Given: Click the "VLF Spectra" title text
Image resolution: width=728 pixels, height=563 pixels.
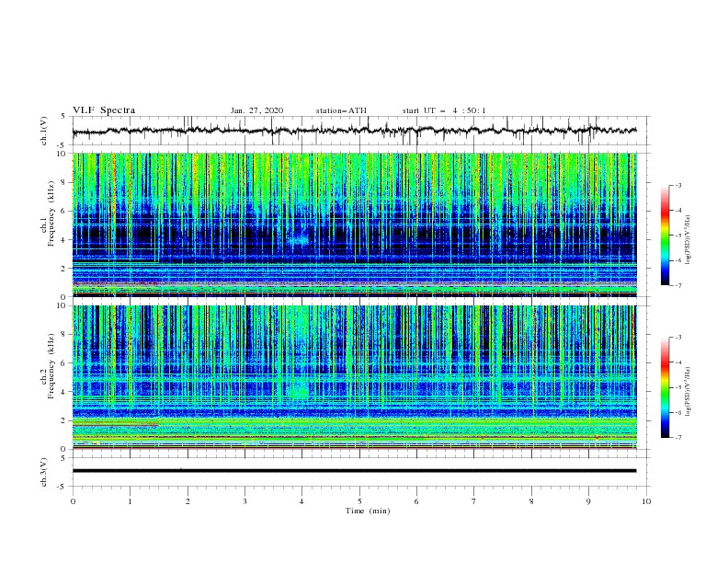Looking at the screenshot, I should pyautogui.click(x=104, y=110).
